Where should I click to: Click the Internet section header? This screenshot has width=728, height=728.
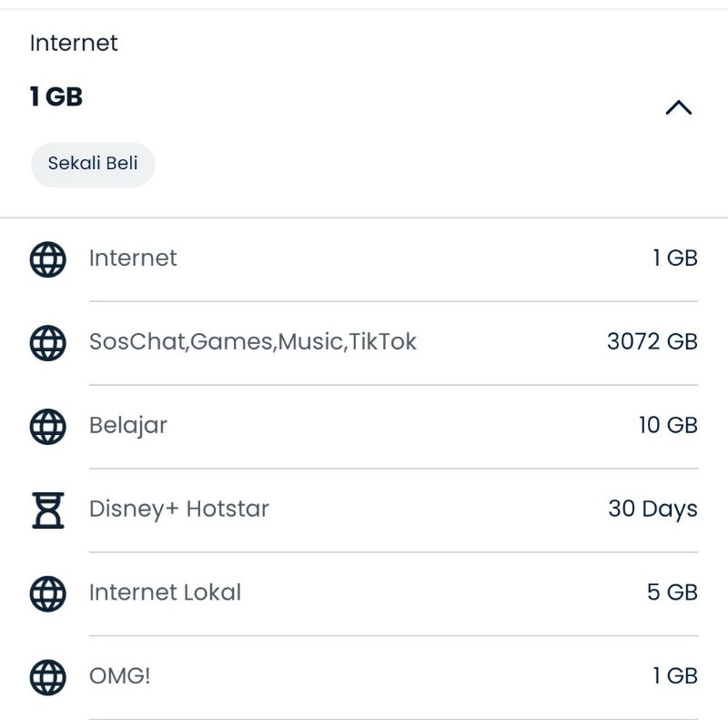click(74, 43)
